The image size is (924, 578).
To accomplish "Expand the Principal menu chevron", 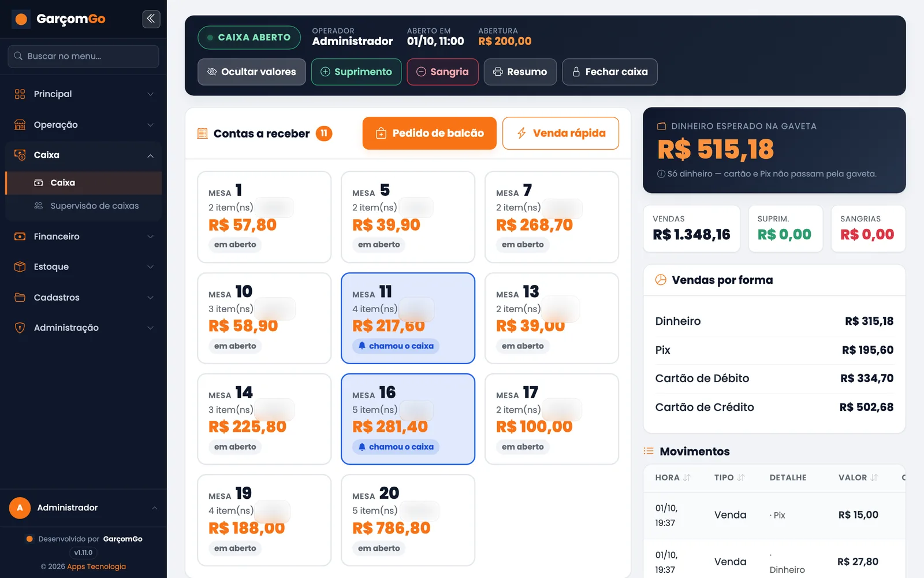I will click(x=150, y=94).
